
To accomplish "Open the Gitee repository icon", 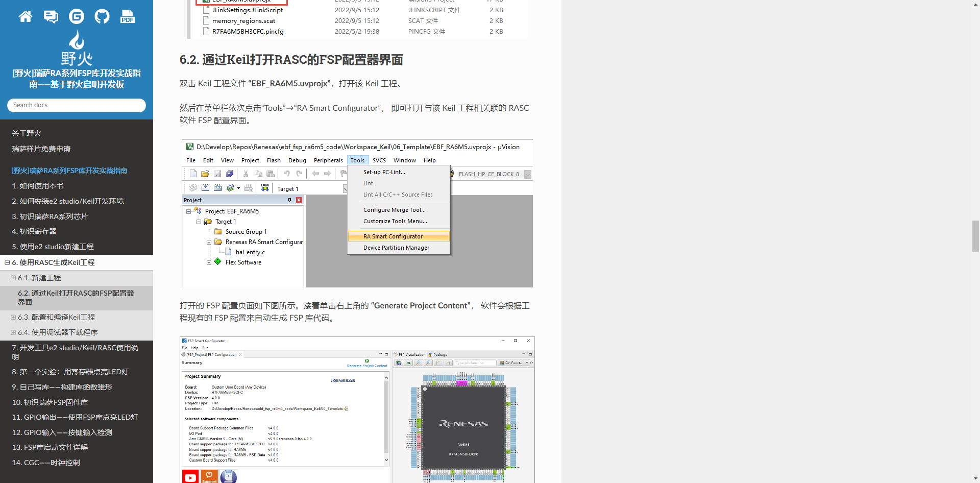I will (77, 17).
